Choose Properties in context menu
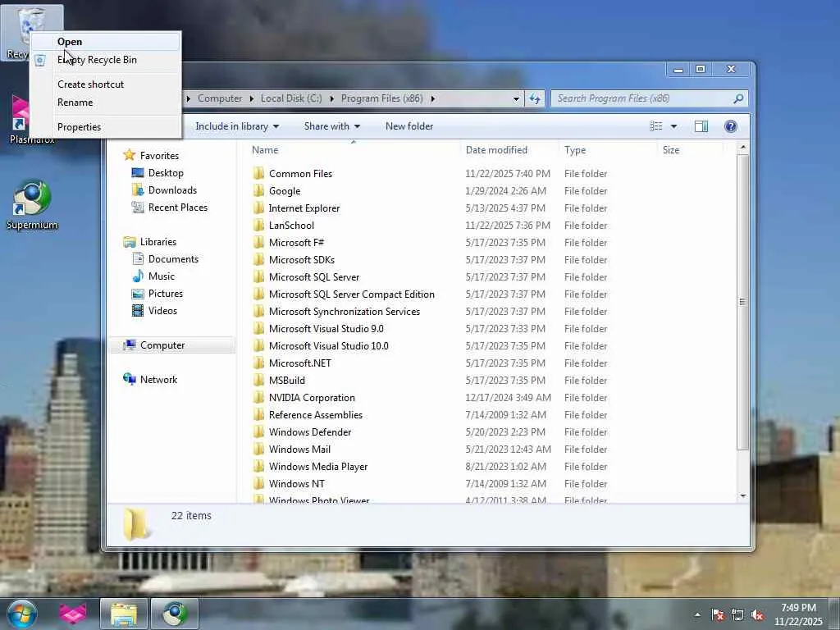 point(105,127)
